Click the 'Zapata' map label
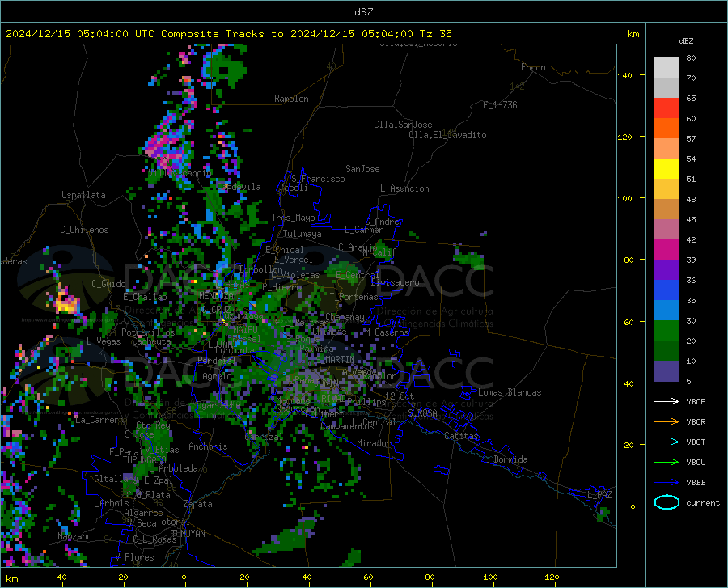 [x=198, y=504]
